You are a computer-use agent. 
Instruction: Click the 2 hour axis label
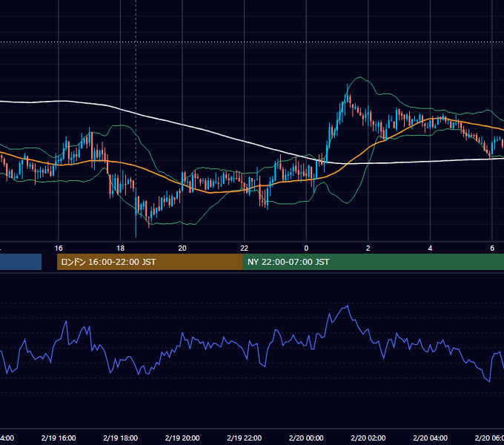coord(368,248)
